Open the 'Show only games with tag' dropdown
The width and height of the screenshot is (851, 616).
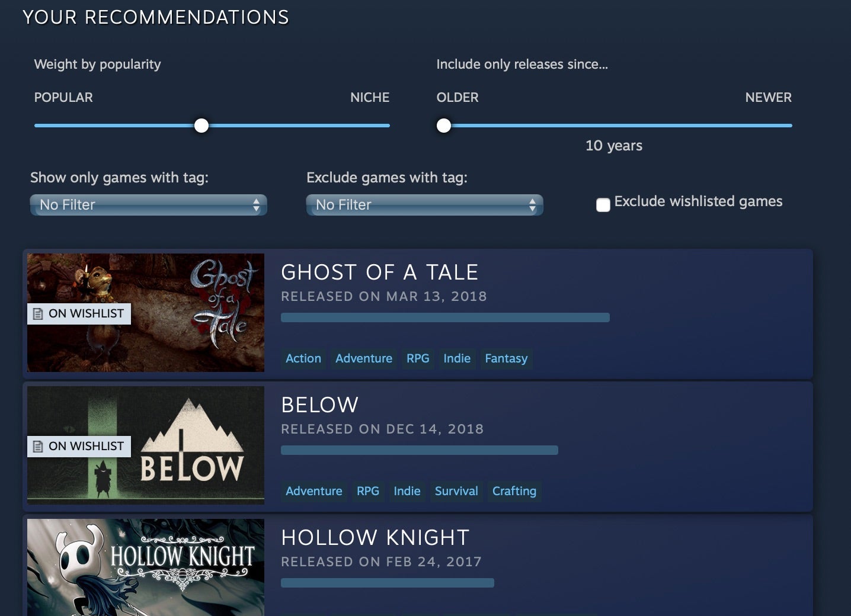pos(148,205)
